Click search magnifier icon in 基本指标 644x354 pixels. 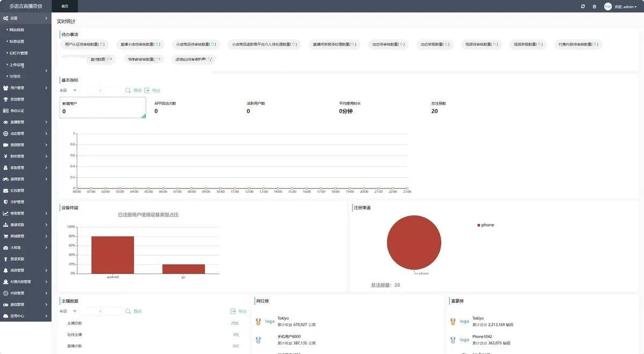(128, 91)
